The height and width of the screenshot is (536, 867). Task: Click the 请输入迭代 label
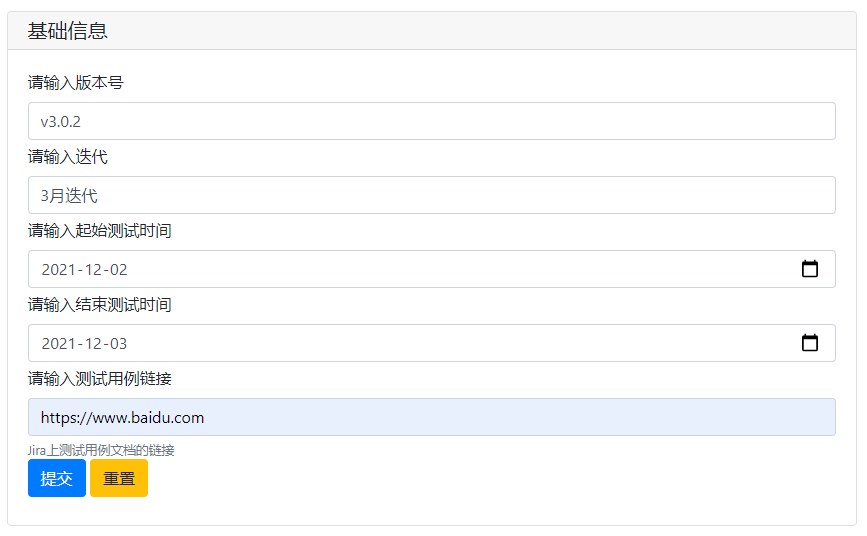click(67, 156)
